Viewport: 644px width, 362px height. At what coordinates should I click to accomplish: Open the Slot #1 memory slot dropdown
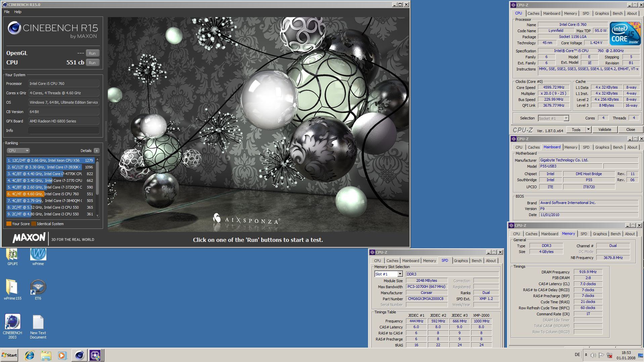click(x=400, y=274)
